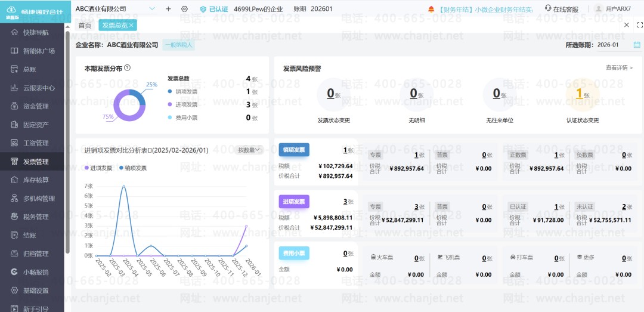The width and height of the screenshot is (644, 312).
Task: Toggle 进项发票 legend in comparison chart
Action: [x=98, y=168]
